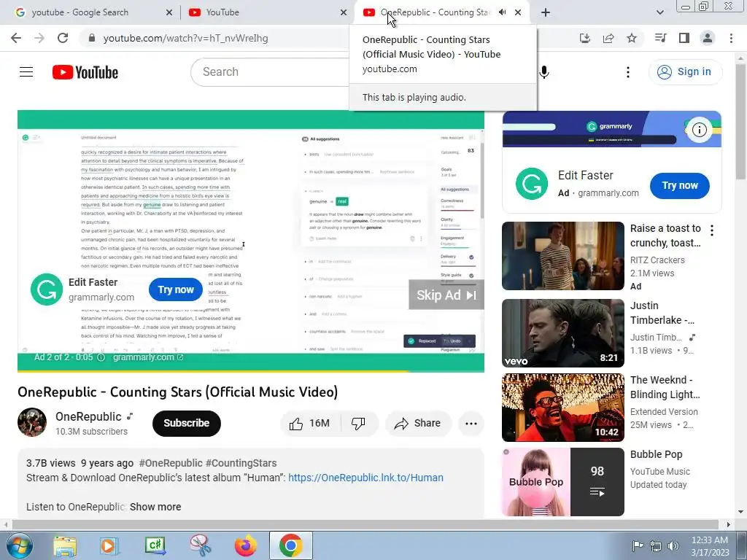Click the address bar URL
747x560 pixels.
pyautogui.click(x=185, y=38)
